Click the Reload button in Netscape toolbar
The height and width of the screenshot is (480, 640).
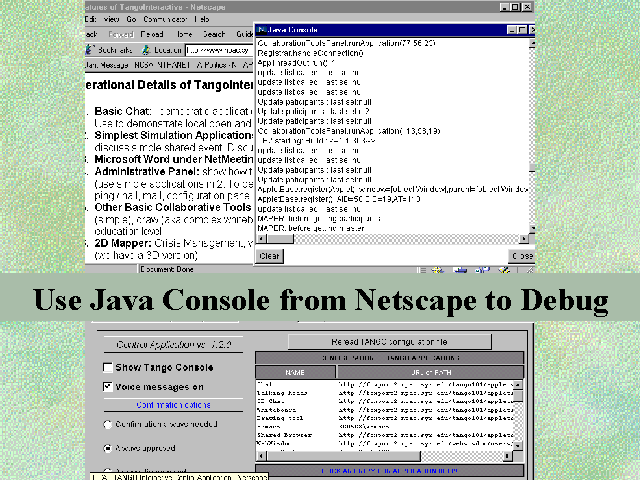coord(152,34)
